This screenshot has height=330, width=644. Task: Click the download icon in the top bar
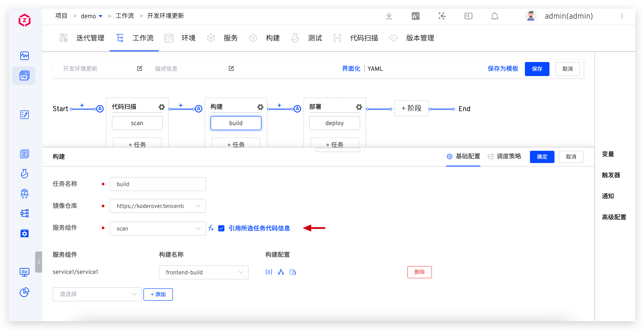tap(389, 16)
